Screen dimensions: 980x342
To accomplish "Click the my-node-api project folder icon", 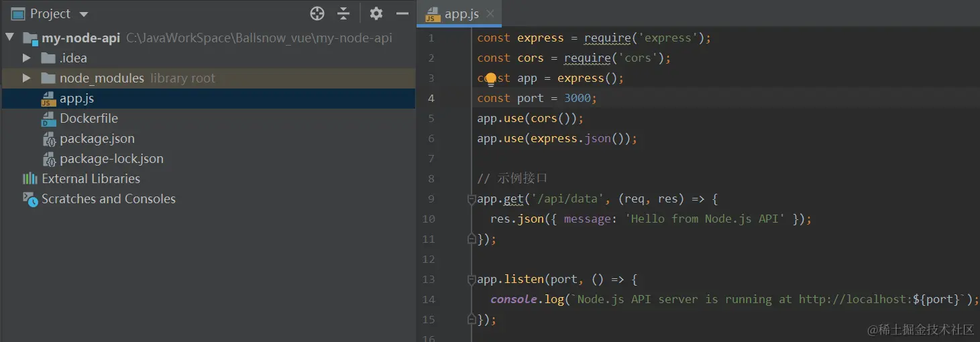I will pos(30,38).
